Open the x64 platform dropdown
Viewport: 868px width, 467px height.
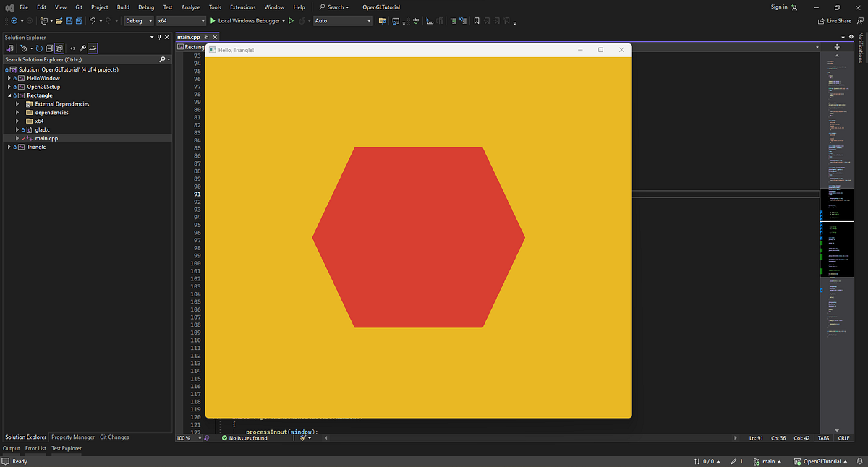pos(181,20)
